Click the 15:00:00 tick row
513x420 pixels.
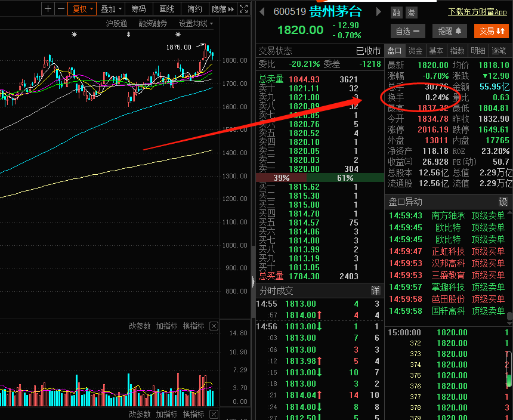tap(448, 332)
